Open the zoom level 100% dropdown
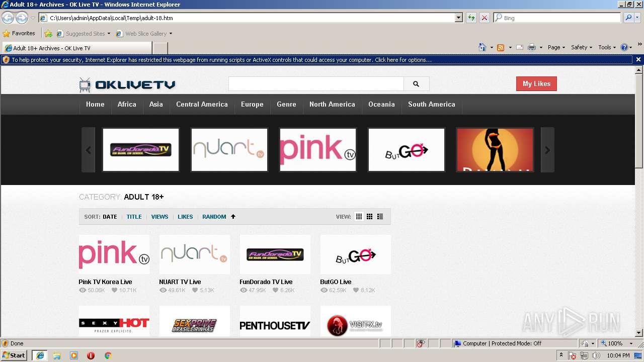The width and height of the screenshot is (644, 362). tap(631, 343)
